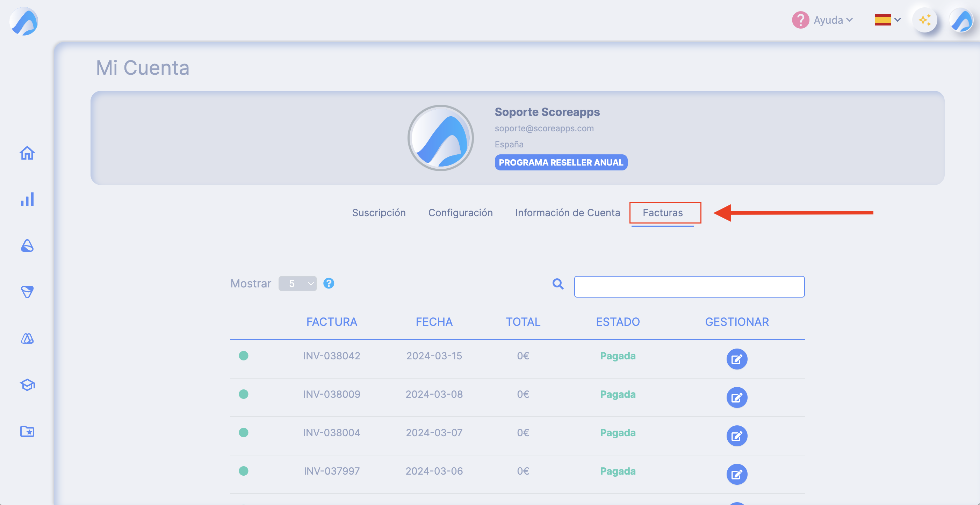Click the double-triangle sidebar icon
The height and width of the screenshot is (505, 980).
[27, 338]
